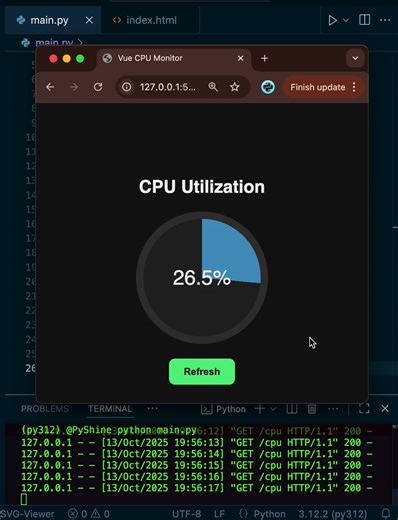The width and height of the screenshot is (398, 520).
Task: Click the CPU Utilization heading
Action: pyautogui.click(x=202, y=187)
